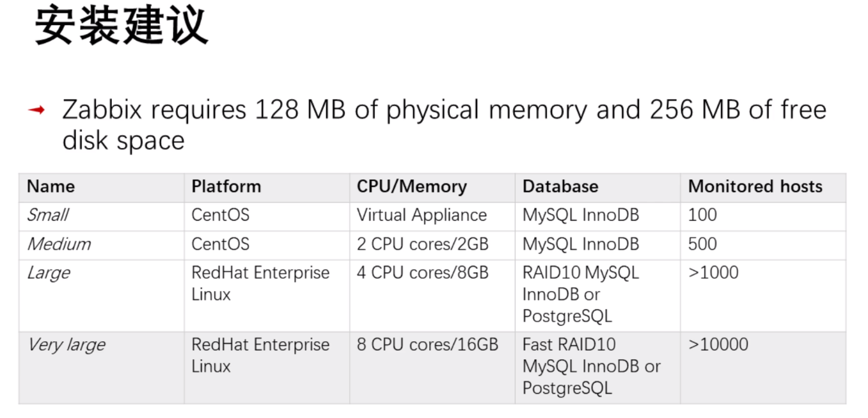The width and height of the screenshot is (868, 418).
Task: Click the Large row name cell
Action: (x=49, y=273)
